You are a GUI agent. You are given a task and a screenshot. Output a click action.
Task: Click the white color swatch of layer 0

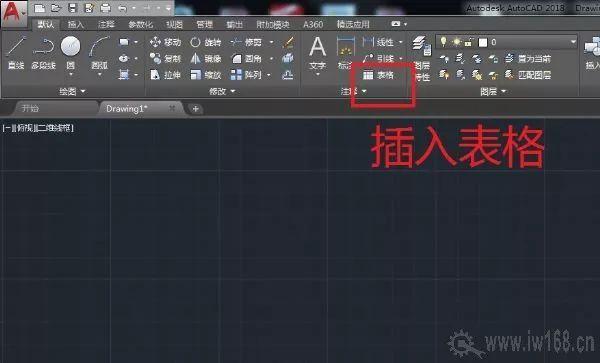click(483, 42)
